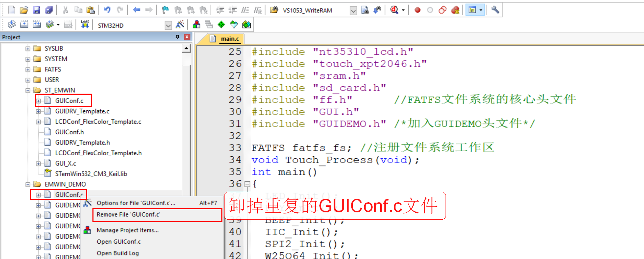Screen dimensions: 644x259
Task: Start the debug session magnifier icon
Action: point(394,10)
